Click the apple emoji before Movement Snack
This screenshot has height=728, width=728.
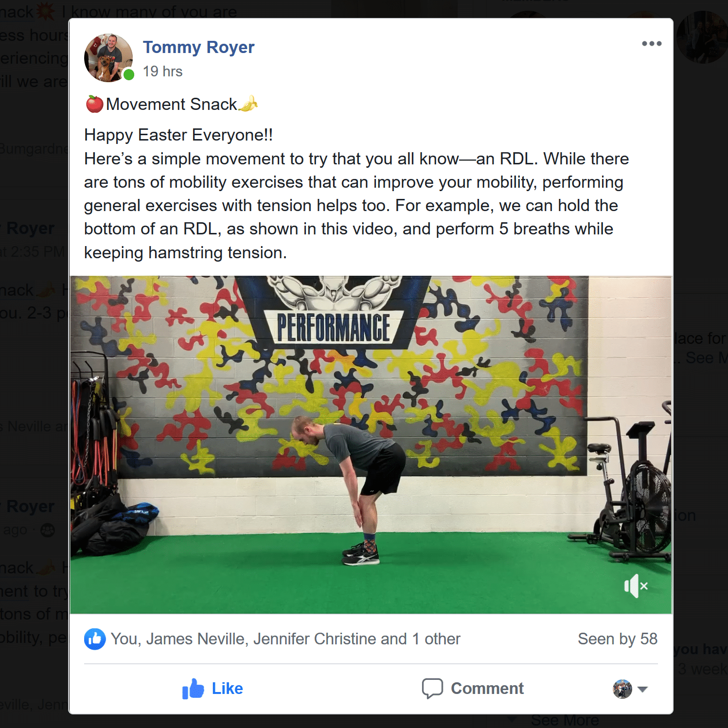click(94, 104)
